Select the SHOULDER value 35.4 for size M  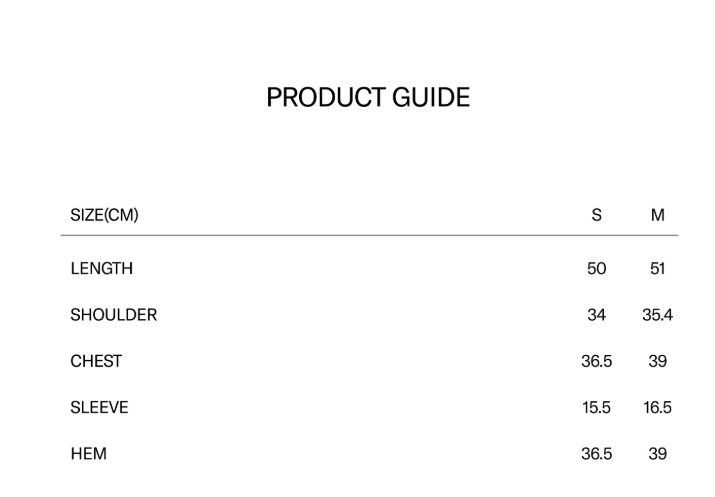tap(657, 315)
